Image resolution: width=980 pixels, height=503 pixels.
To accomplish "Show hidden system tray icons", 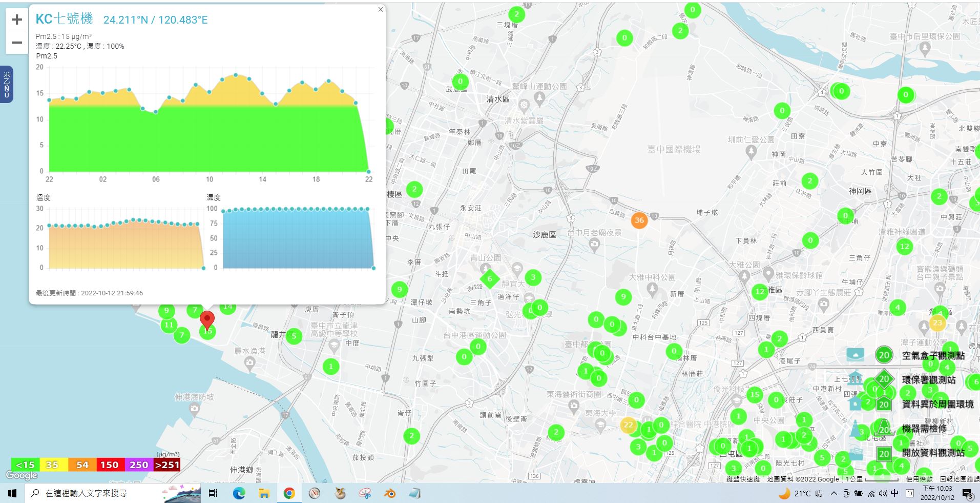I will coord(834,493).
